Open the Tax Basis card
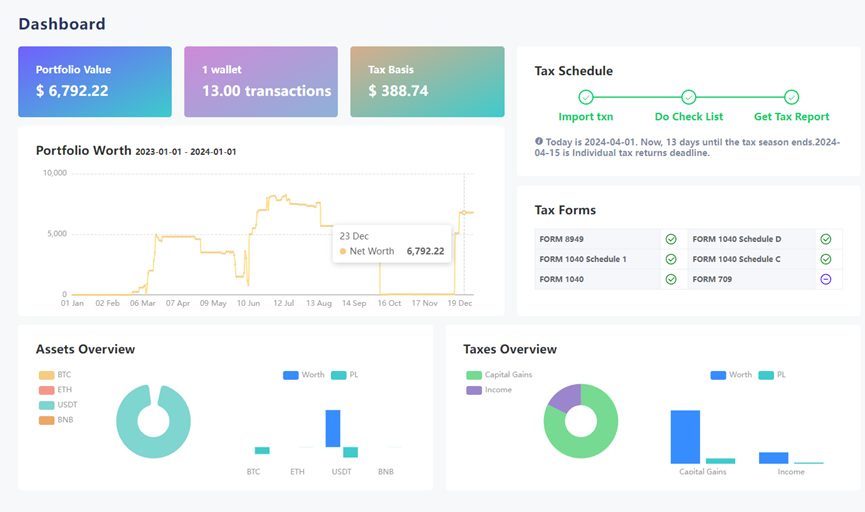Image resolution: width=865 pixels, height=512 pixels. pyautogui.click(x=427, y=82)
